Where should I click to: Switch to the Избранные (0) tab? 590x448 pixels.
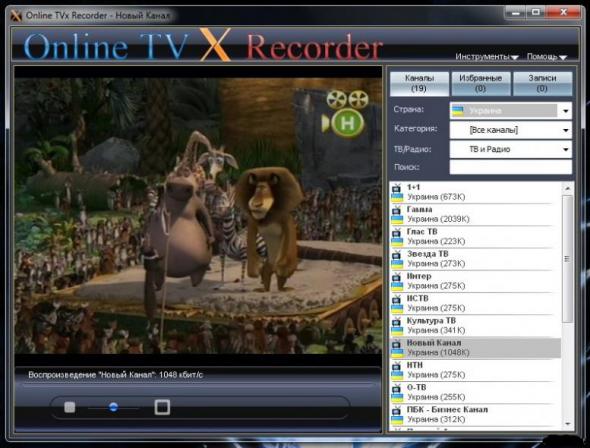pos(481,83)
